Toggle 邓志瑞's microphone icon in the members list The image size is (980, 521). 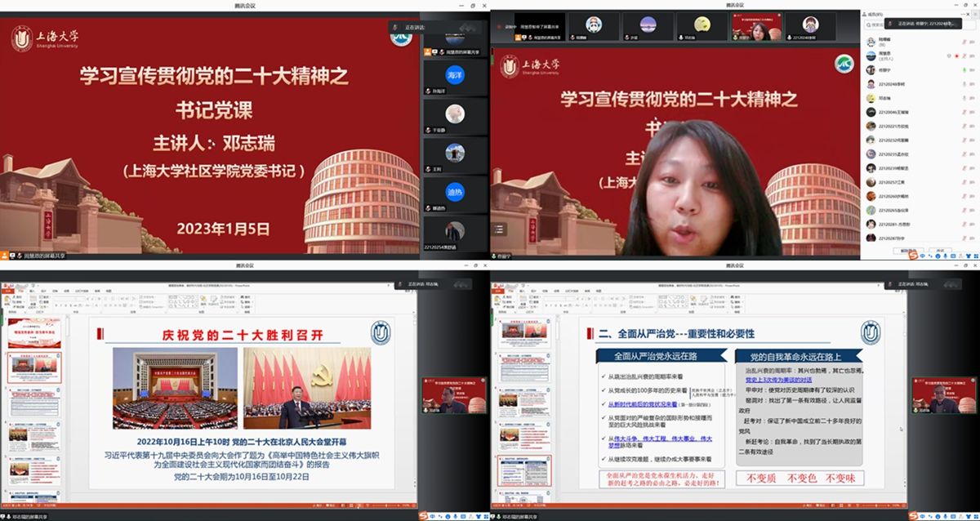pos(964,97)
